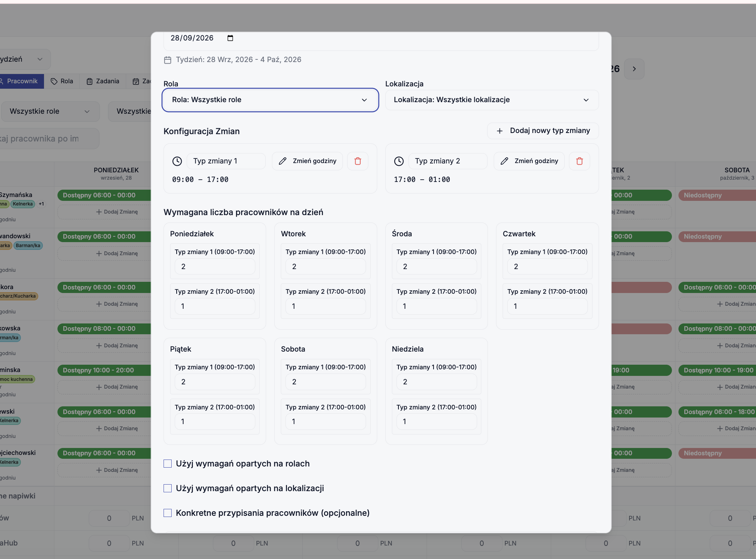The height and width of the screenshot is (559, 756).
Task: Click Zmień godziny for Typ zmiany 2
Action: coord(529,161)
